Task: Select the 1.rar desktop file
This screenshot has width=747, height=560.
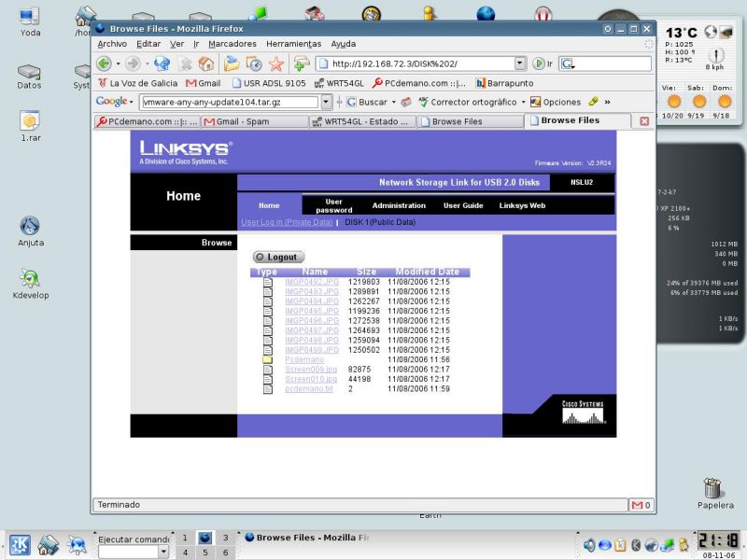Action: pos(31,126)
